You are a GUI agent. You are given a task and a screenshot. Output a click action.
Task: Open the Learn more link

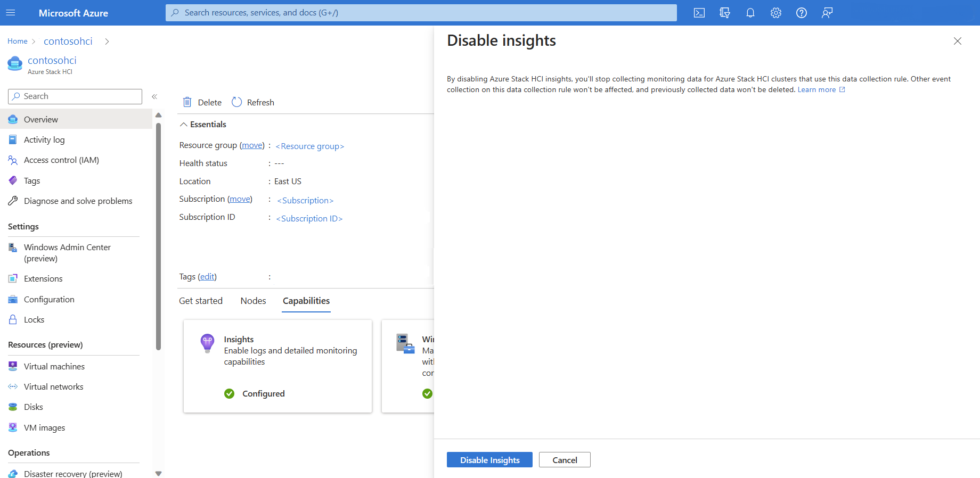point(821,89)
